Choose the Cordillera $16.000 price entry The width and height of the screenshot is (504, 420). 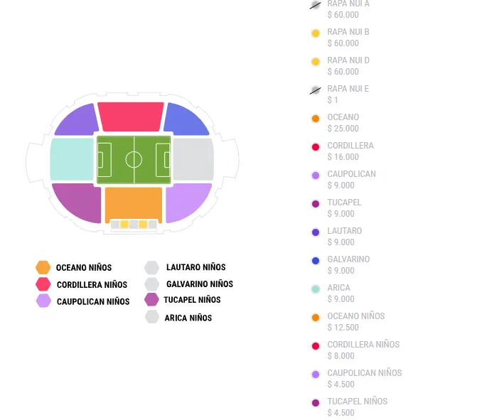pyautogui.click(x=350, y=151)
